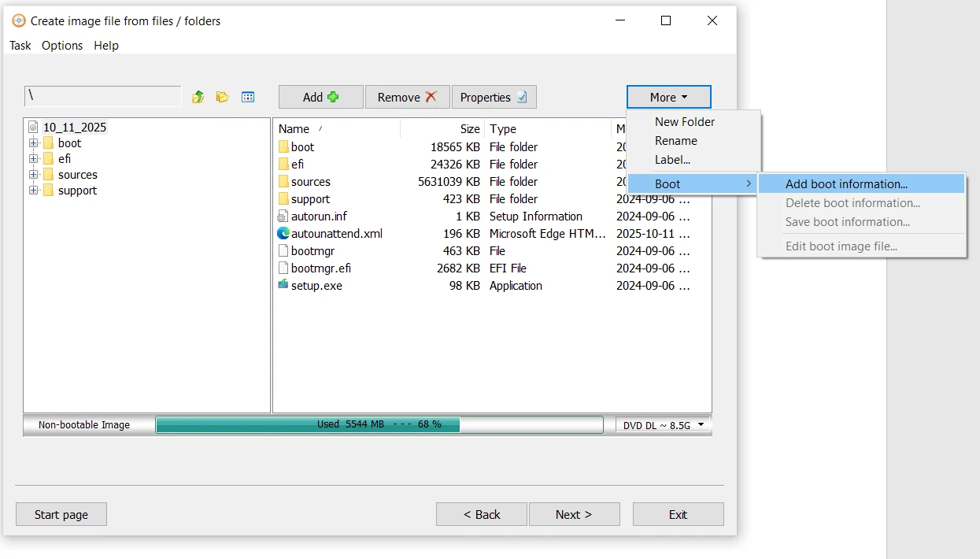Click the Edge icon of autounattend.xml

pos(283,234)
